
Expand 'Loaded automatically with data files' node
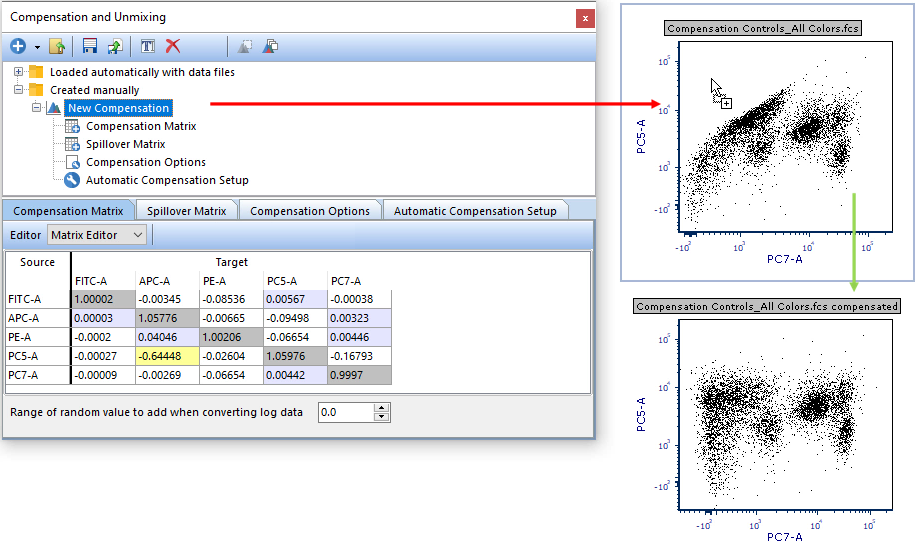click(x=18, y=71)
